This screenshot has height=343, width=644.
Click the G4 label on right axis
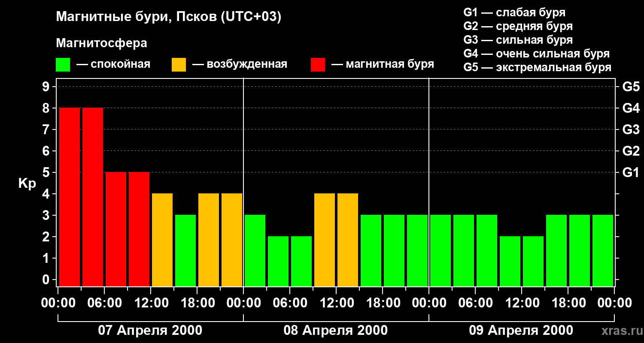[x=631, y=108]
